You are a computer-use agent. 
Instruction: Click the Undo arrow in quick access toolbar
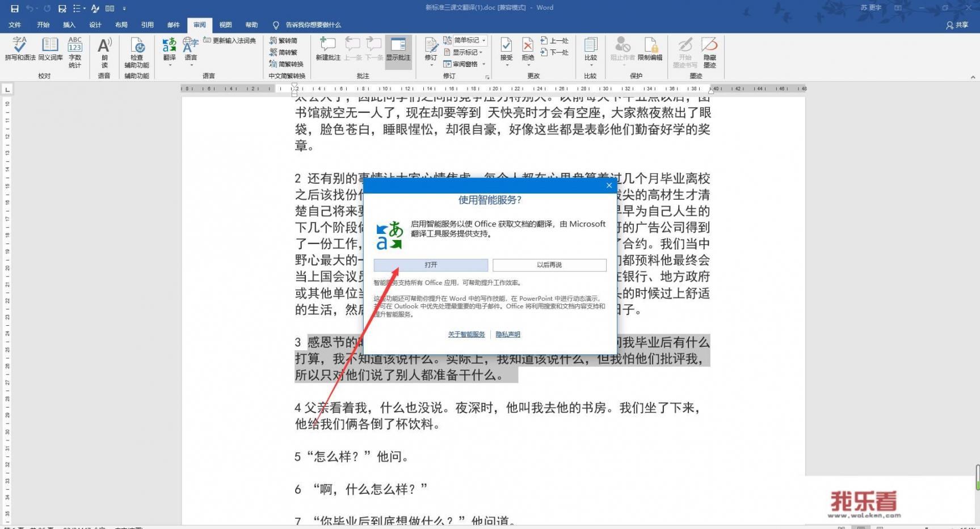click(30, 9)
